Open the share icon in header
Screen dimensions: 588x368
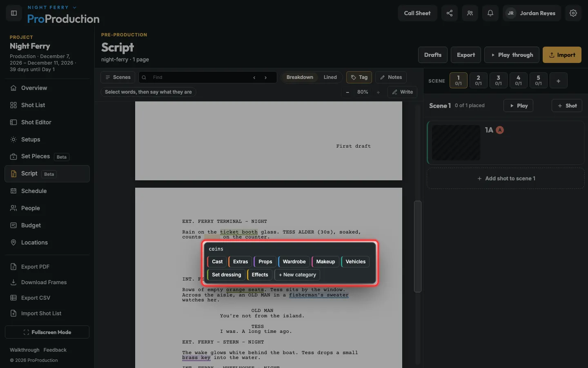coord(450,13)
